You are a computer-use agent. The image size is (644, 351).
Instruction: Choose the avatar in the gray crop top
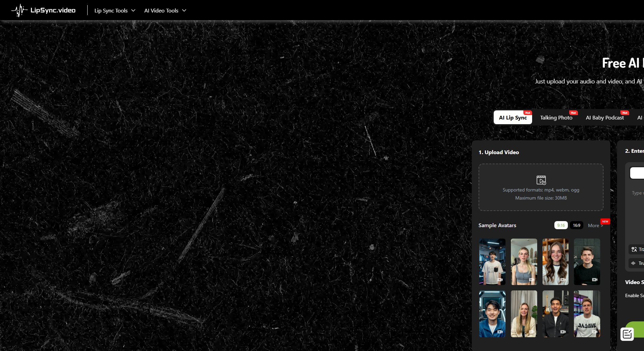tap(524, 262)
